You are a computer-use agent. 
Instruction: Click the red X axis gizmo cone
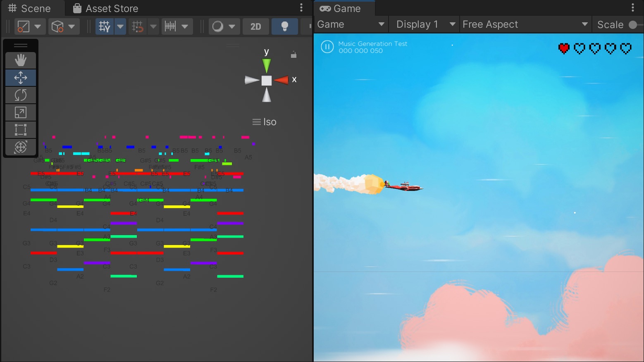coord(281,80)
